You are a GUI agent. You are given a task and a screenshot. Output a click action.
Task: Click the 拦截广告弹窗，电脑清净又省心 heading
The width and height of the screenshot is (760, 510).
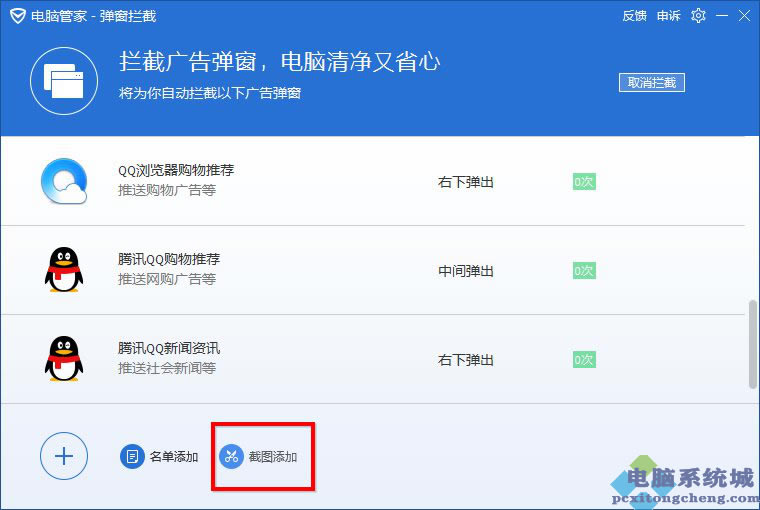[x=279, y=62]
